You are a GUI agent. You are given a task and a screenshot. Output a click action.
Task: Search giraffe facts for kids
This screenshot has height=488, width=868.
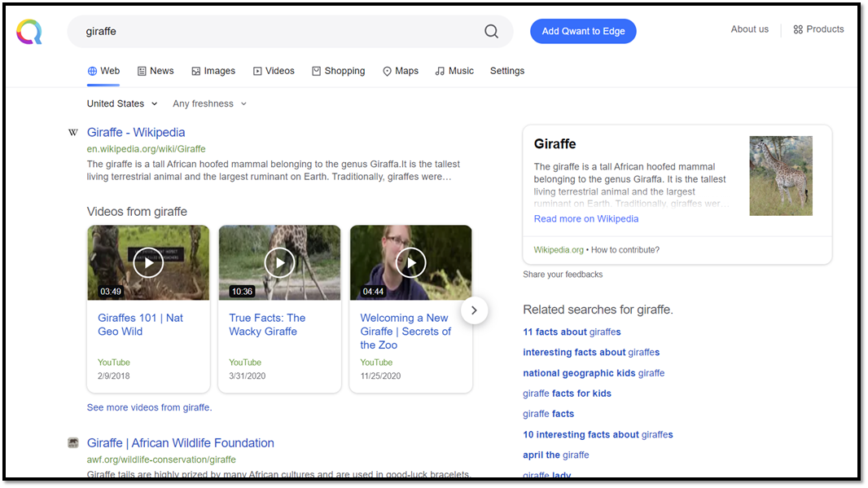coord(567,393)
